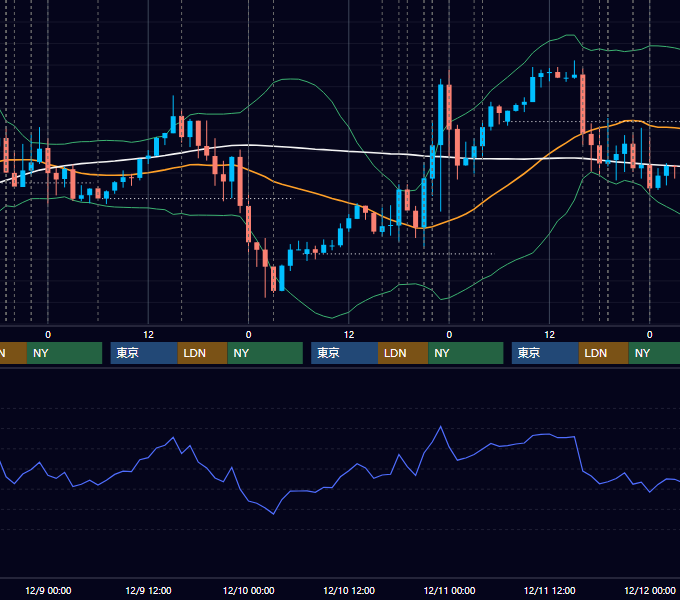Select the '12/12 00:00' date label
The height and width of the screenshot is (600, 680).
650,590
